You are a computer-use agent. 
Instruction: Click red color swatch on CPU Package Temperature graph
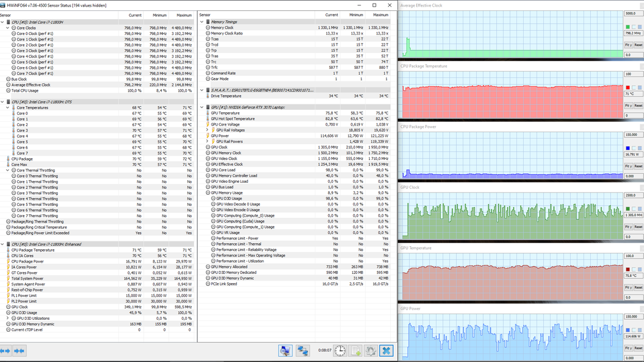click(x=628, y=87)
